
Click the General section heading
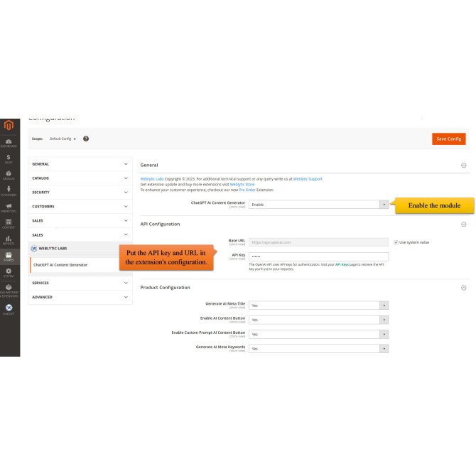point(149,165)
